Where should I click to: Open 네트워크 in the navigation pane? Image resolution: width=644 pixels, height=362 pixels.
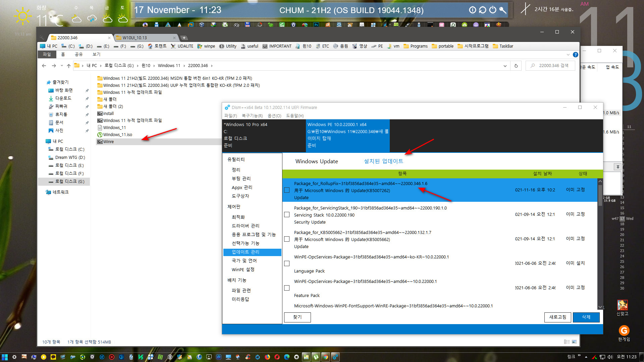[57, 192]
